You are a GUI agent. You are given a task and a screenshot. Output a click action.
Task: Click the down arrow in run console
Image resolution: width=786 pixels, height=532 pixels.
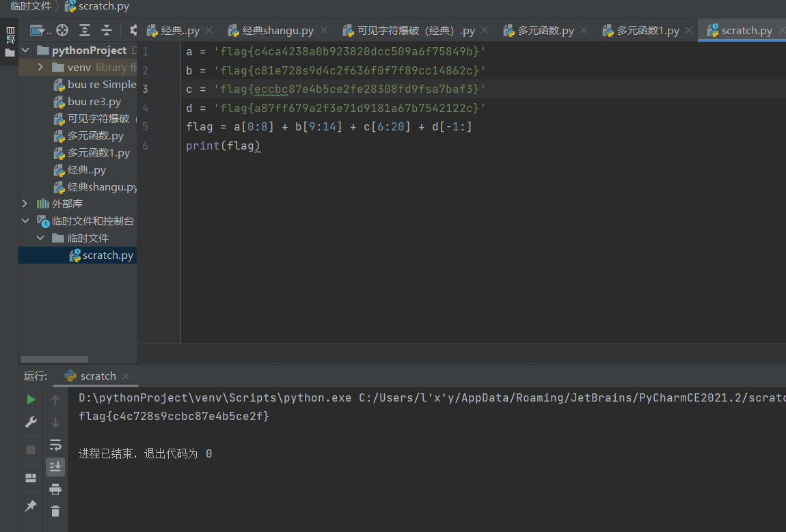pyautogui.click(x=55, y=422)
